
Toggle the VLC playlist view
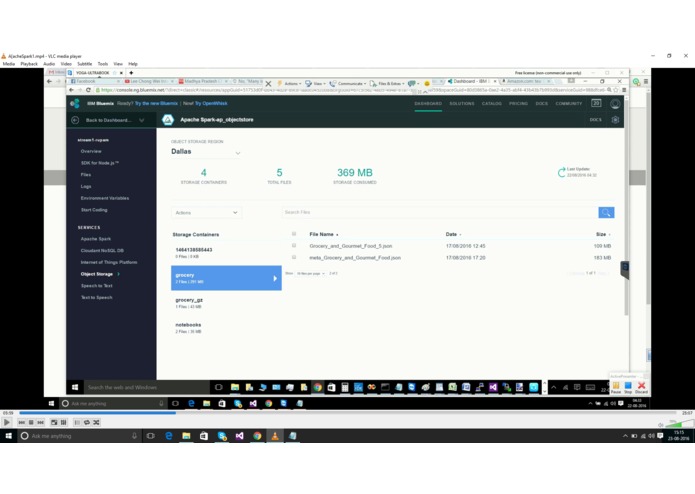[x=77, y=422]
